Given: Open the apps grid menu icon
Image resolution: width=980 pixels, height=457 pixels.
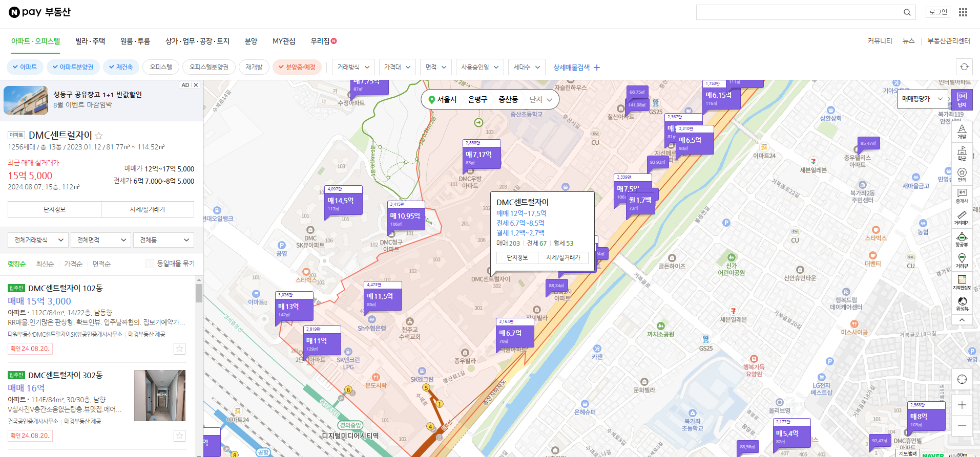Looking at the screenshot, I should pyautogui.click(x=963, y=12).
